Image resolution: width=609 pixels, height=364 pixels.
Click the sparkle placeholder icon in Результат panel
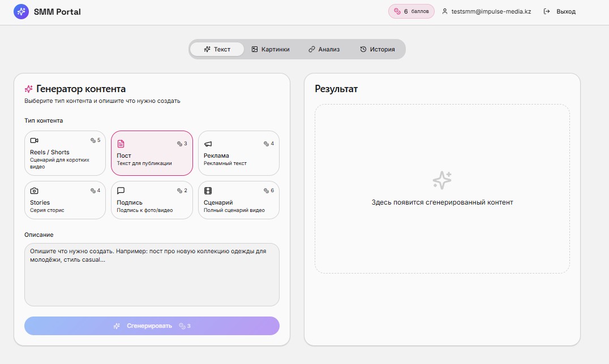(x=442, y=179)
